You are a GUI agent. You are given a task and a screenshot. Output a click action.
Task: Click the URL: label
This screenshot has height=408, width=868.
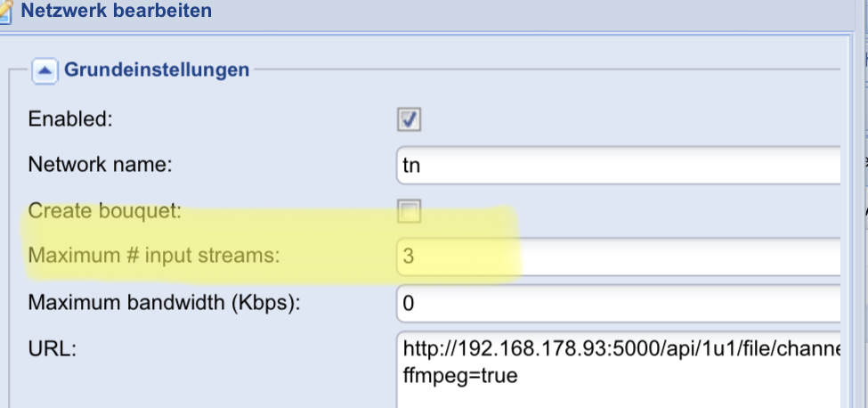point(52,349)
